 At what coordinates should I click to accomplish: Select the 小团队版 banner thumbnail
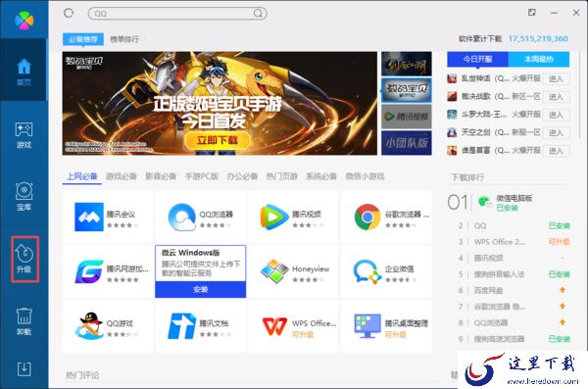click(x=407, y=142)
